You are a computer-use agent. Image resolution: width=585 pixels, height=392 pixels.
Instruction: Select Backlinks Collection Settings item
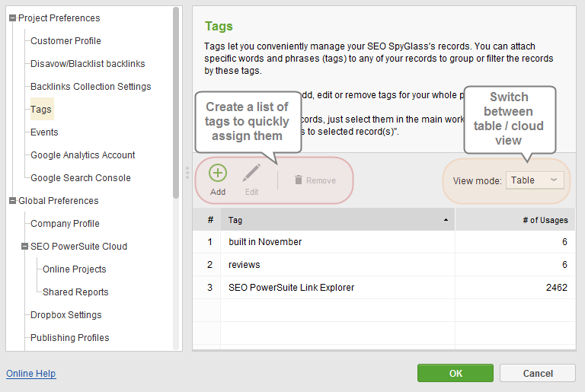[x=91, y=87]
